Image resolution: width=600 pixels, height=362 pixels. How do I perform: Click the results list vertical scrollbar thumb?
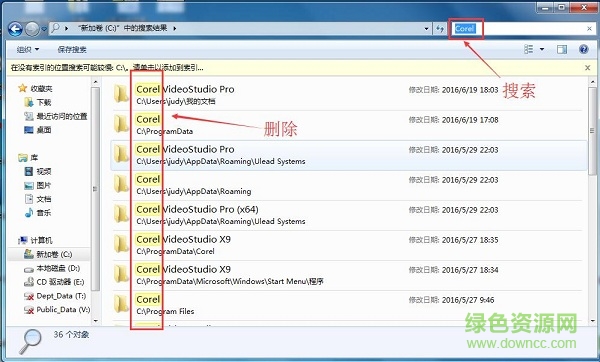592,130
